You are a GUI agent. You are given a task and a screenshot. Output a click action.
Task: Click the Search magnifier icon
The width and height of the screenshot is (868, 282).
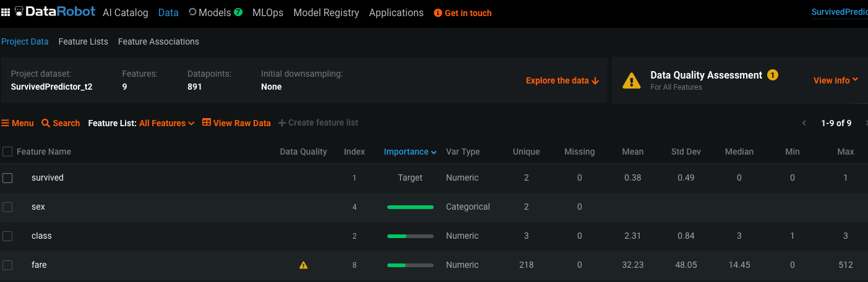pyautogui.click(x=46, y=123)
